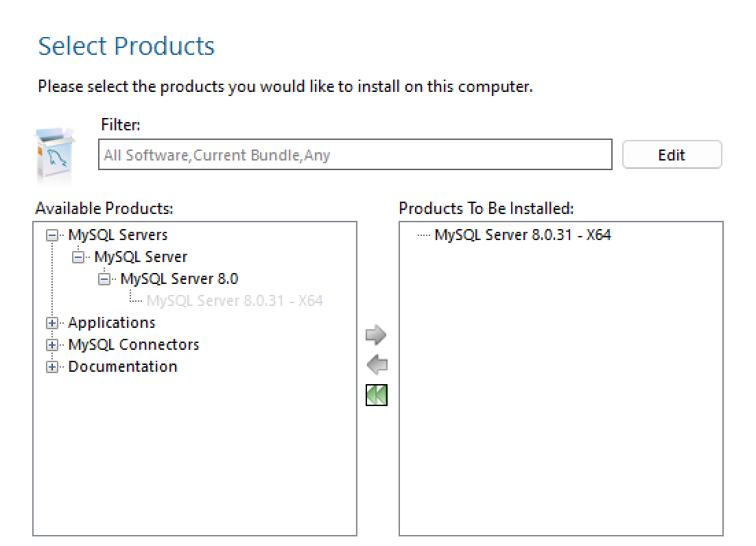Collapse the MySQL Server 8.0 node
Viewport: 756px width, 546px height.
104,279
